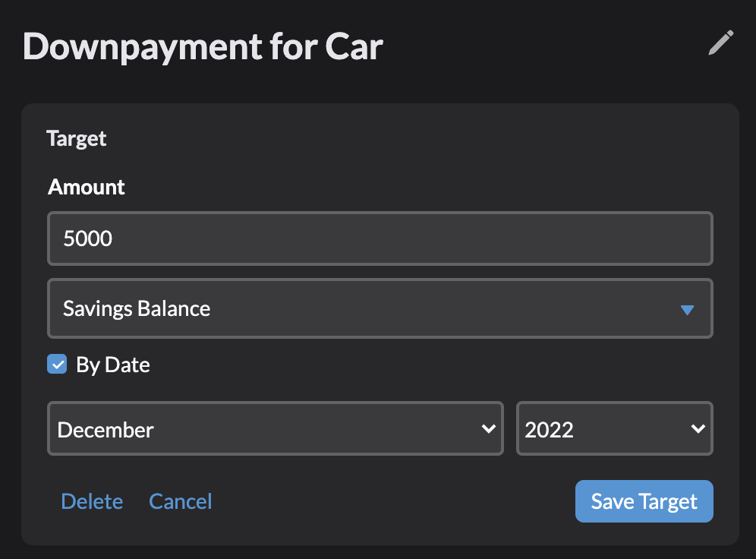Click the Downpayment for Car title
Viewport: 756px width, 559px height.
(203, 47)
